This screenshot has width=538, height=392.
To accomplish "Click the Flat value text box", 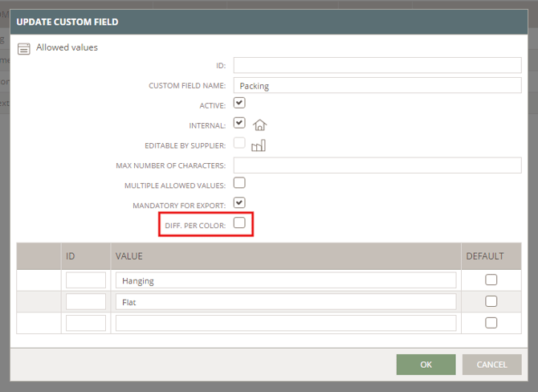I will point(286,302).
